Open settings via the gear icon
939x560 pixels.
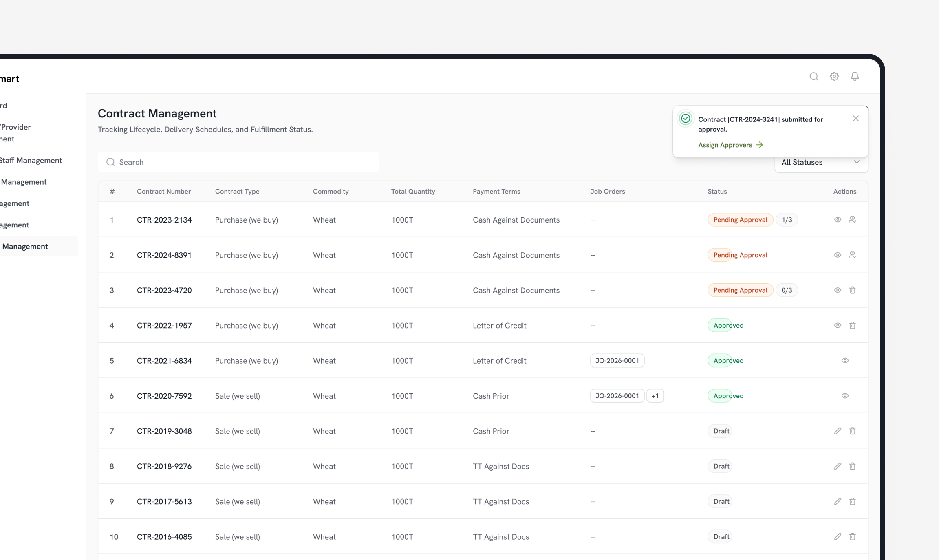pyautogui.click(x=834, y=77)
